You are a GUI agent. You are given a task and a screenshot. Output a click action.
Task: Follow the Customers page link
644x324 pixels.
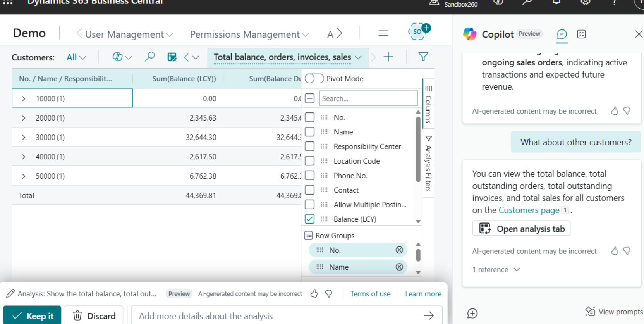click(x=529, y=210)
